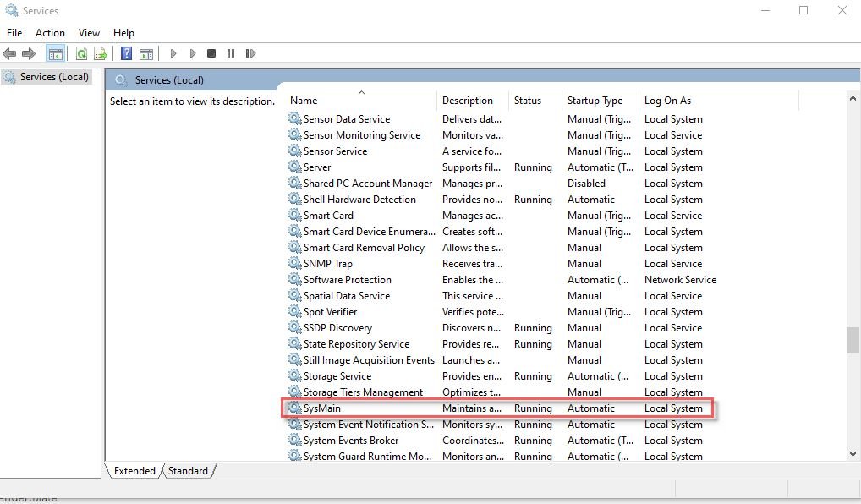Sort by the Log On As column header
Viewport: 861px width, 504px height.
[718, 101]
